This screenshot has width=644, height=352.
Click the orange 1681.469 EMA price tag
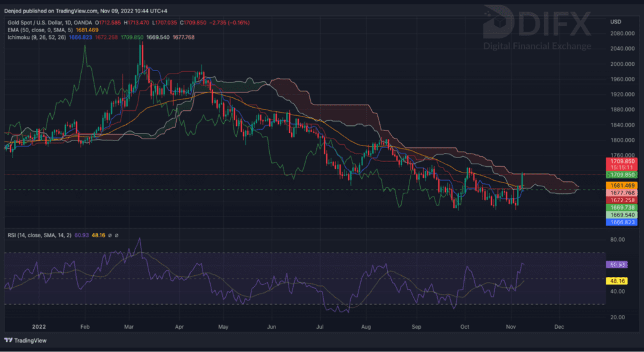point(620,186)
